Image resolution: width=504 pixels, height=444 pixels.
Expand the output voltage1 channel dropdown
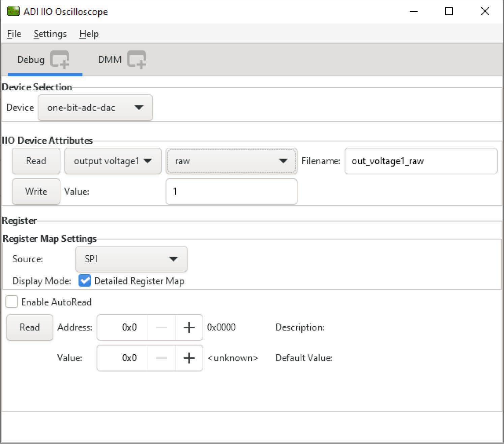coord(113,161)
